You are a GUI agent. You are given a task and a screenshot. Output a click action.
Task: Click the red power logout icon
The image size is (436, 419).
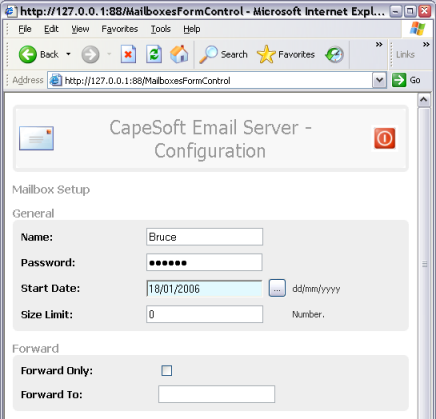click(385, 138)
